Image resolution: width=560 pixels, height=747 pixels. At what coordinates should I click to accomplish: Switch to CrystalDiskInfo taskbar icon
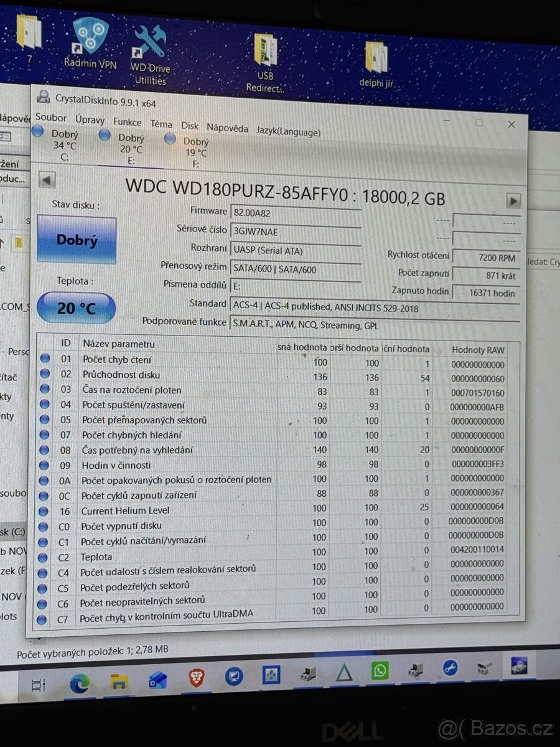(x=518, y=666)
